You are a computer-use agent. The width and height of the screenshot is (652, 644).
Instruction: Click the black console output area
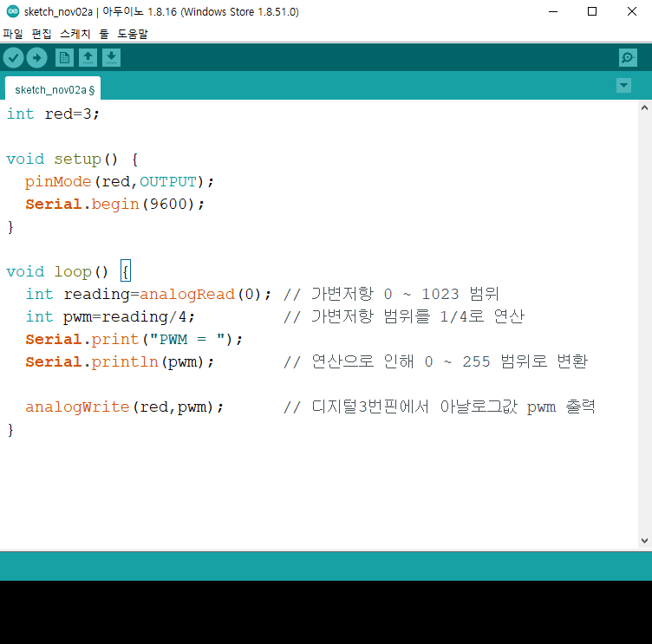pos(326,612)
